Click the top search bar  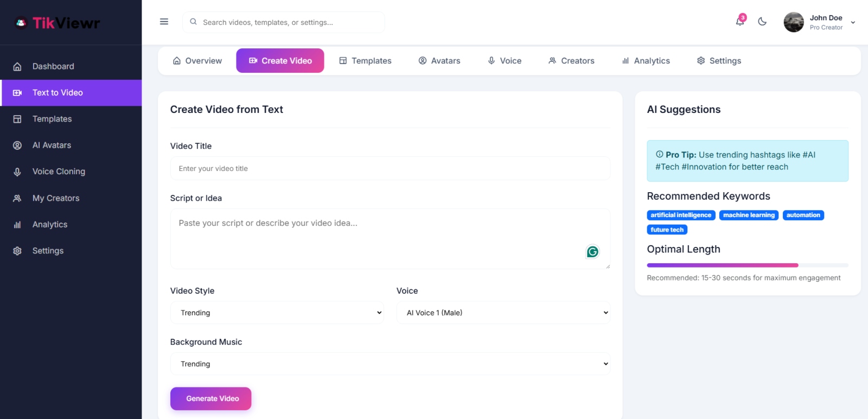pyautogui.click(x=284, y=22)
